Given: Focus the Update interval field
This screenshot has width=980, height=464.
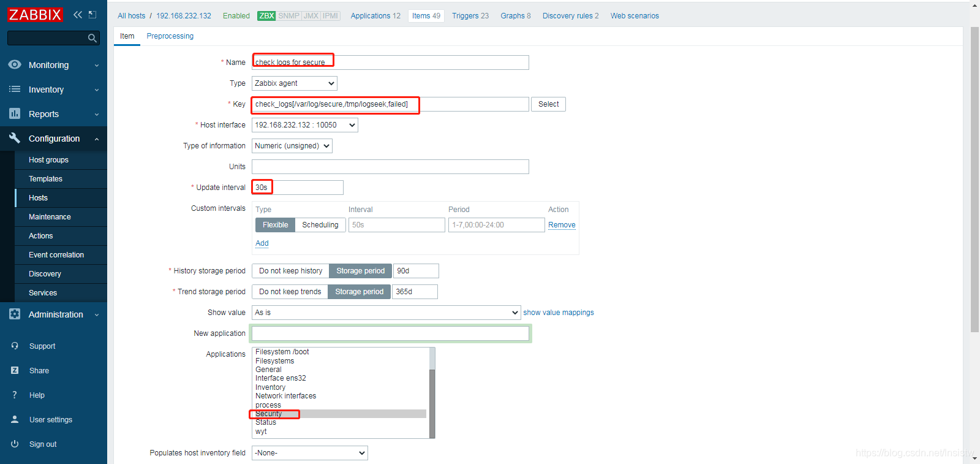Looking at the screenshot, I should (298, 188).
